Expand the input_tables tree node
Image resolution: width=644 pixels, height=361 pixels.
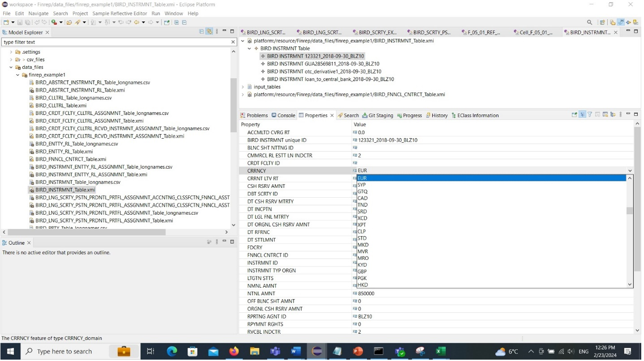point(242,87)
